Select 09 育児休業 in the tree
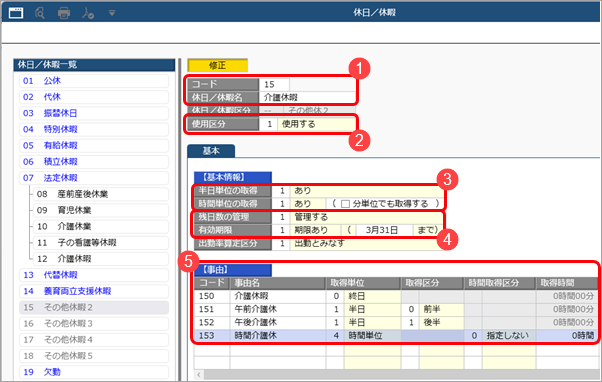Viewport: 602px width, 382px height. coord(101,210)
